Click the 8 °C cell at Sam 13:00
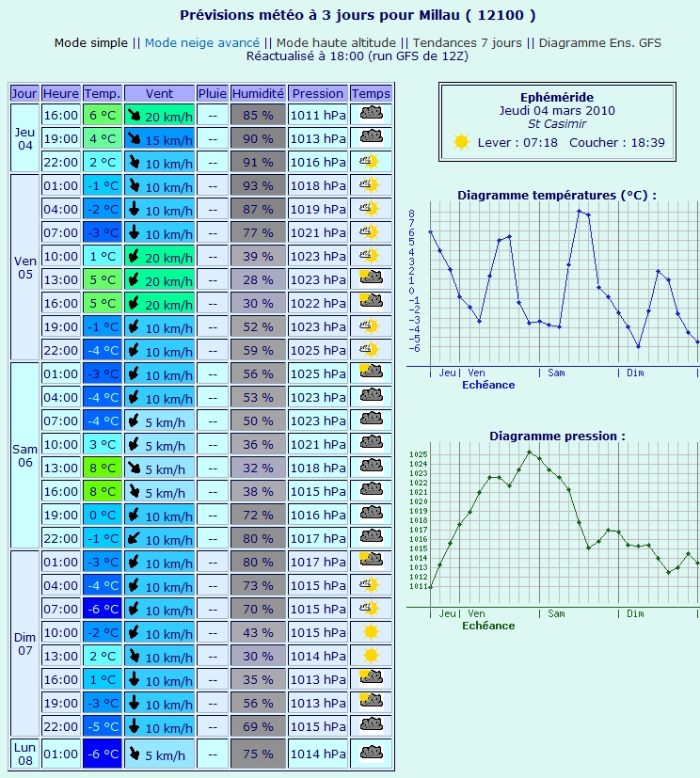This screenshot has height=778, width=700. coord(103,468)
